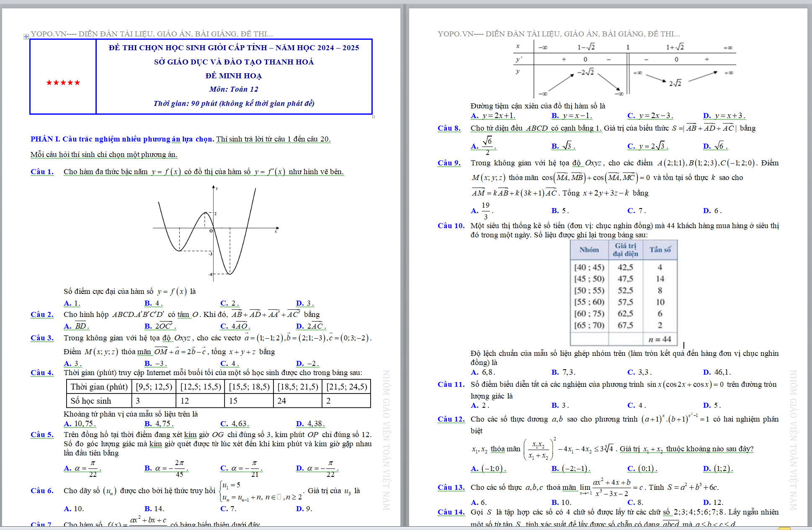This screenshot has height=530, width=812.
Task: Click answer 'B. 3.' under Câu 11
Action: [560, 405]
